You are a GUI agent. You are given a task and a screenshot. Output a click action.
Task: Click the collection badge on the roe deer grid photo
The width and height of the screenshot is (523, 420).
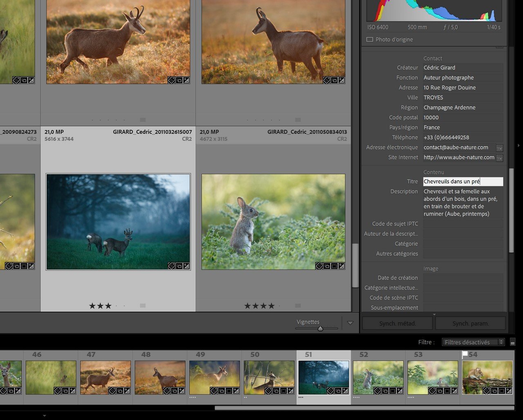(179, 266)
